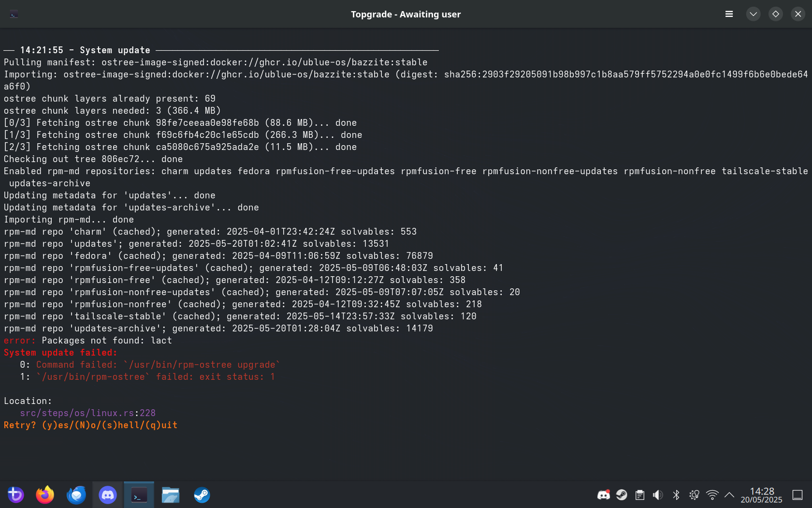Launch Firefox from the taskbar
This screenshot has height=508, width=812.
[45, 495]
